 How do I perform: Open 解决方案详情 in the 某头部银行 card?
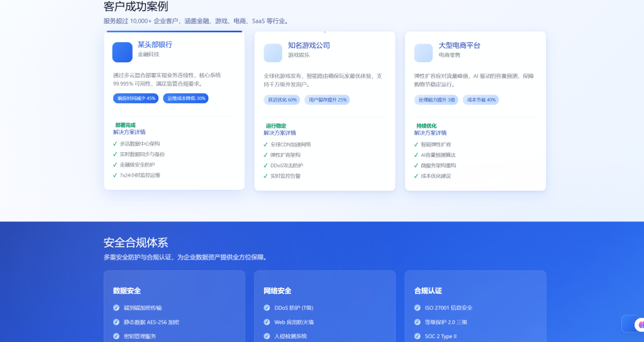[x=130, y=132]
